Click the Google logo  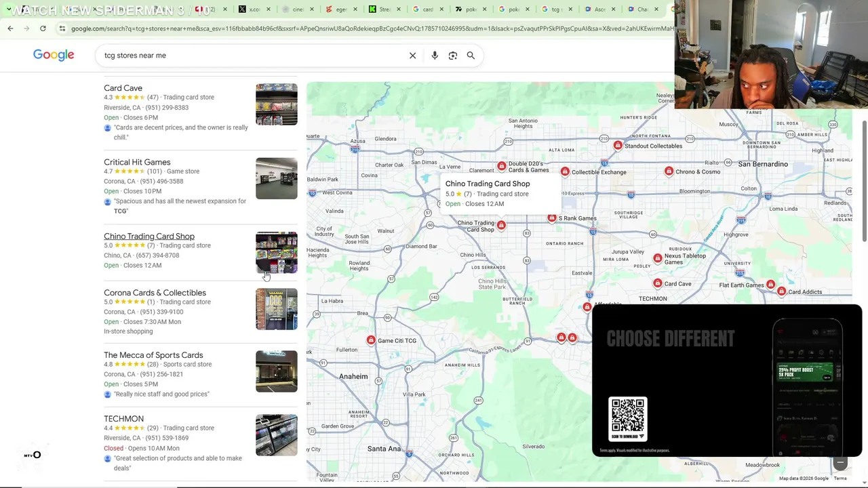point(54,55)
